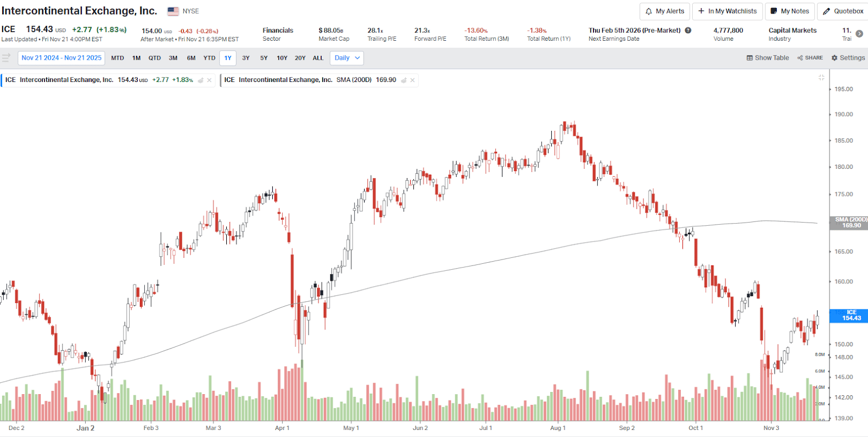
Task: Open the Daily interval dropdown
Action: click(347, 58)
